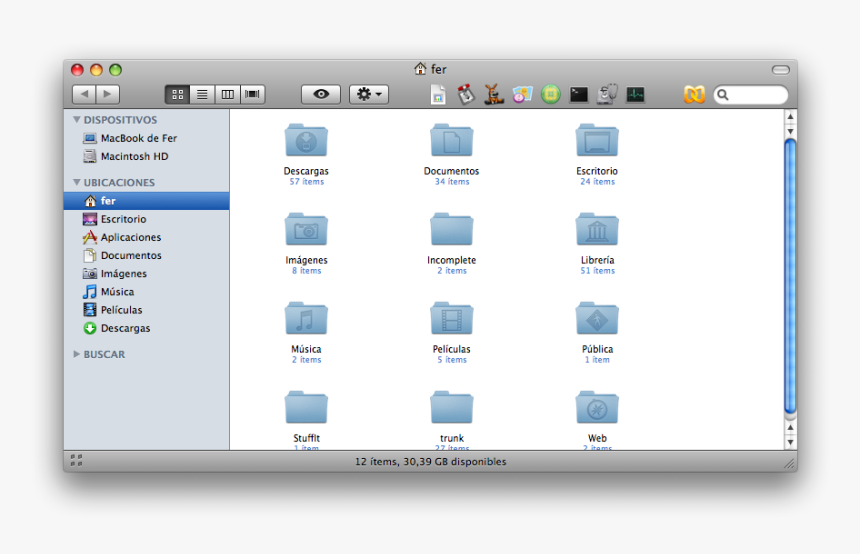Click the vertical scrollbar blue thumb

point(790,277)
